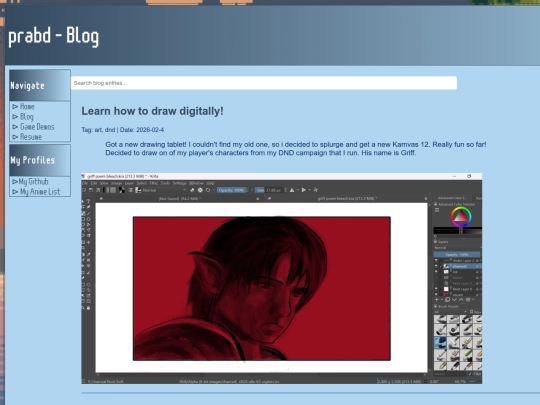Open the brush editor settings icon
The width and height of the screenshot is (540, 405).
pos(131,190)
